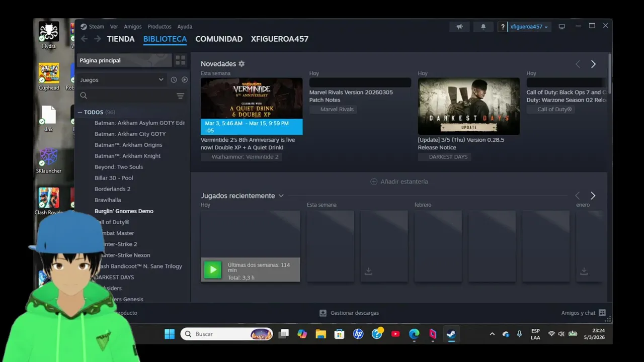
Task: Select Batman™: Arkham Origins
Action: tap(128, 145)
